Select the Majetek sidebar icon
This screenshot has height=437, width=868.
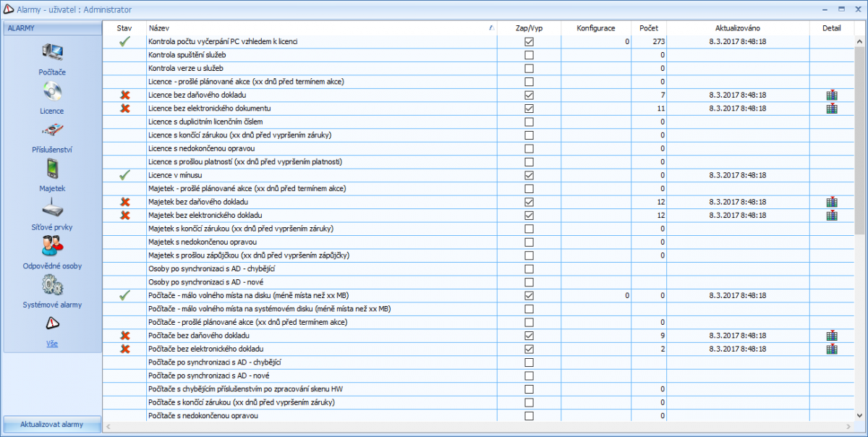click(x=52, y=169)
